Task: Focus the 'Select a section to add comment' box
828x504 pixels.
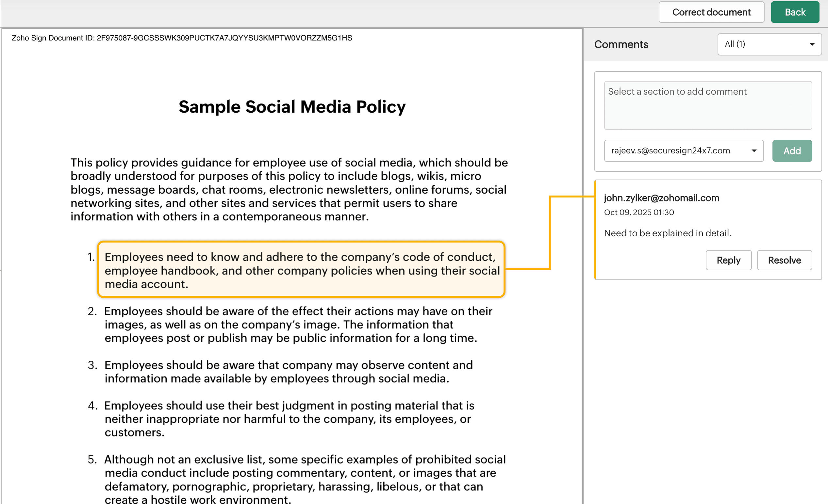Action: [707, 105]
